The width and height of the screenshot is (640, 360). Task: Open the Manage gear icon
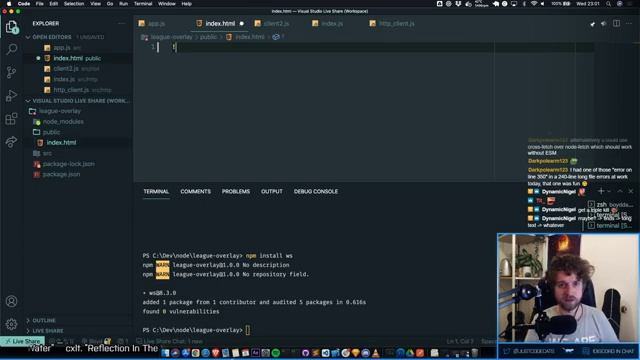click(11, 324)
